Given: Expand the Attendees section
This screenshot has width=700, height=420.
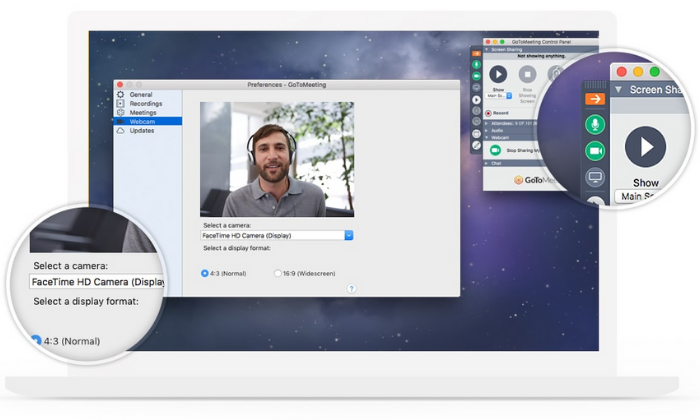Looking at the screenshot, I should (x=511, y=123).
